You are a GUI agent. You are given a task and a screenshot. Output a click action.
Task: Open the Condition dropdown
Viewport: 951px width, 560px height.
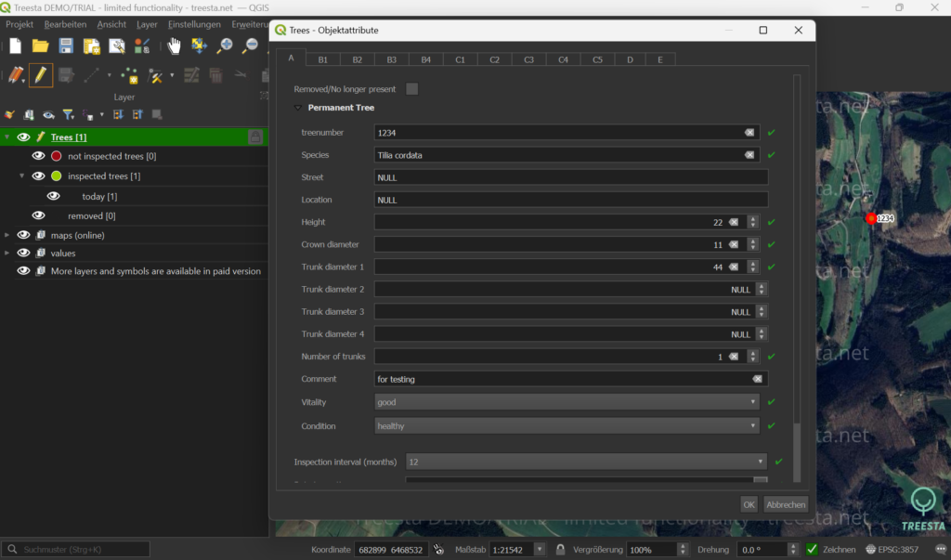(x=567, y=425)
